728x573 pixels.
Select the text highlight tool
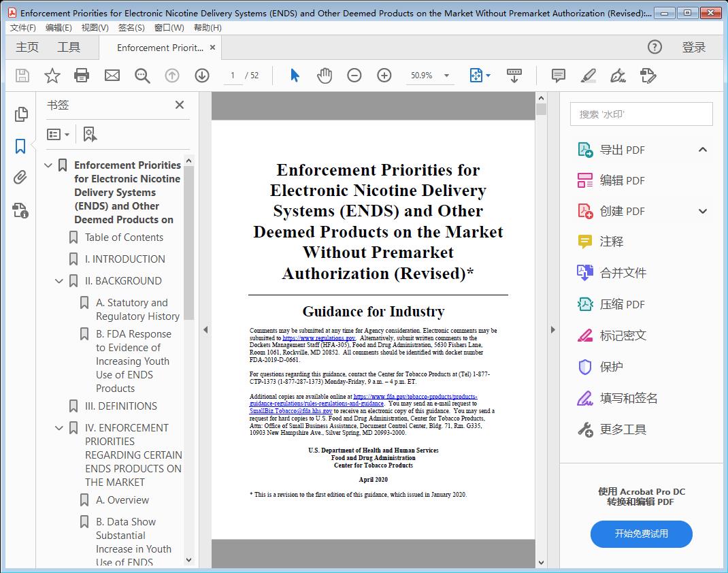click(x=588, y=75)
